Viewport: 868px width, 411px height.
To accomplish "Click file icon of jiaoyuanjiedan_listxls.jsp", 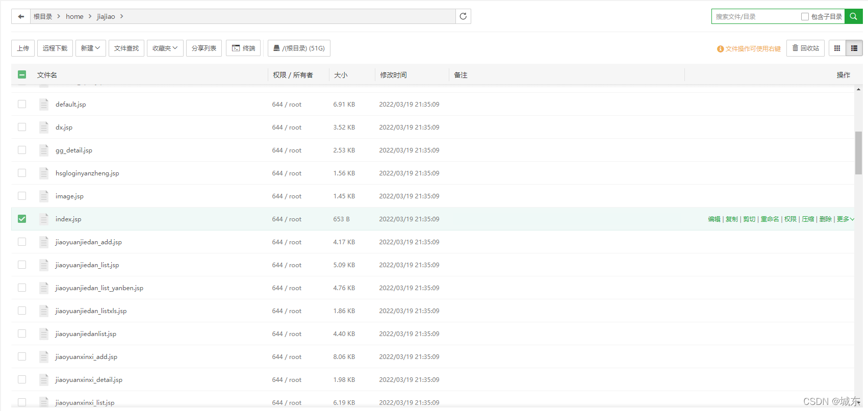I will tap(44, 311).
